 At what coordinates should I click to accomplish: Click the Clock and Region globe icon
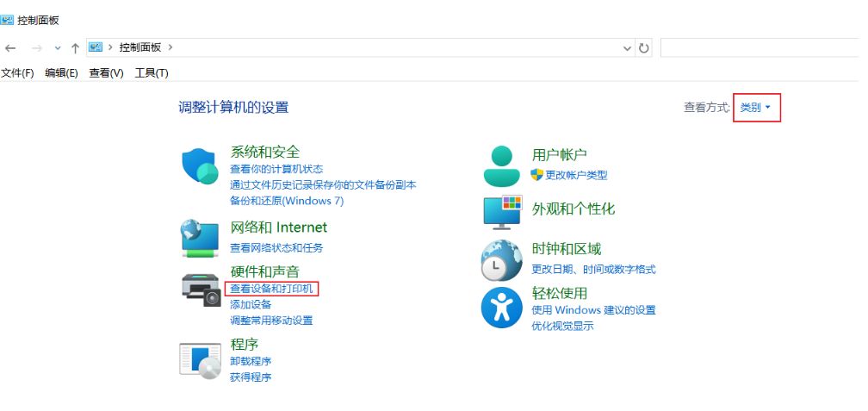point(501,260)
